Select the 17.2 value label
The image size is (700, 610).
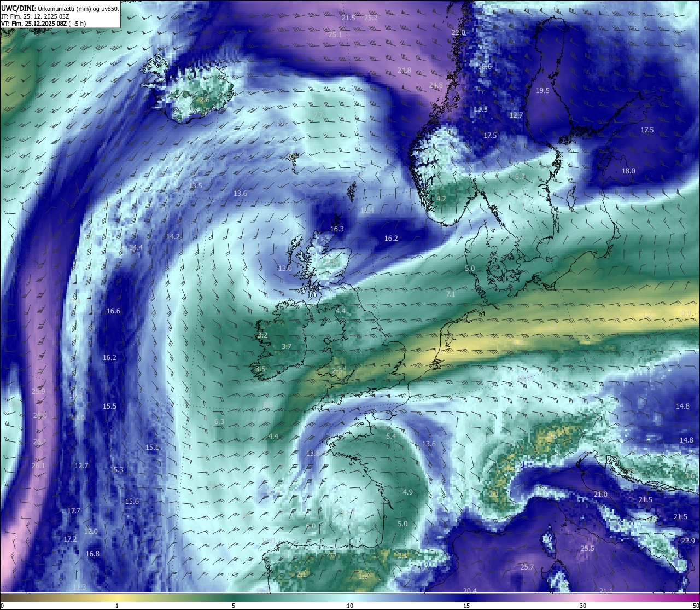(x=70, y=539)
